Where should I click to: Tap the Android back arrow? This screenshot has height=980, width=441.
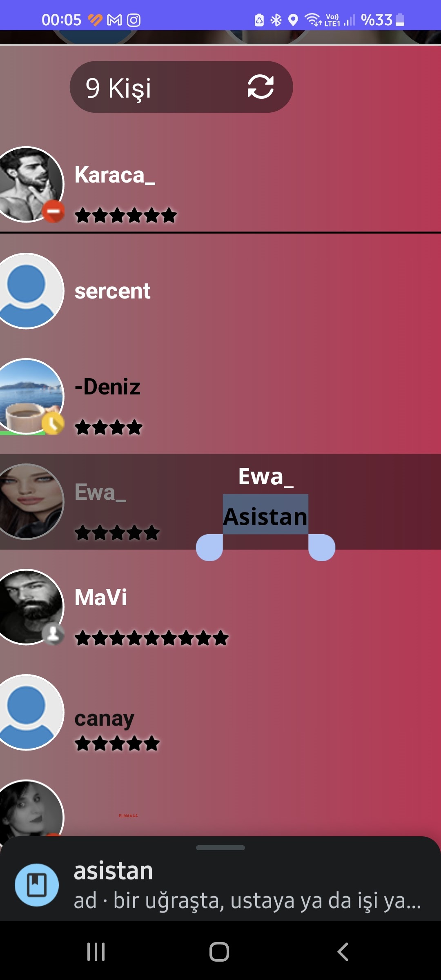343,952
